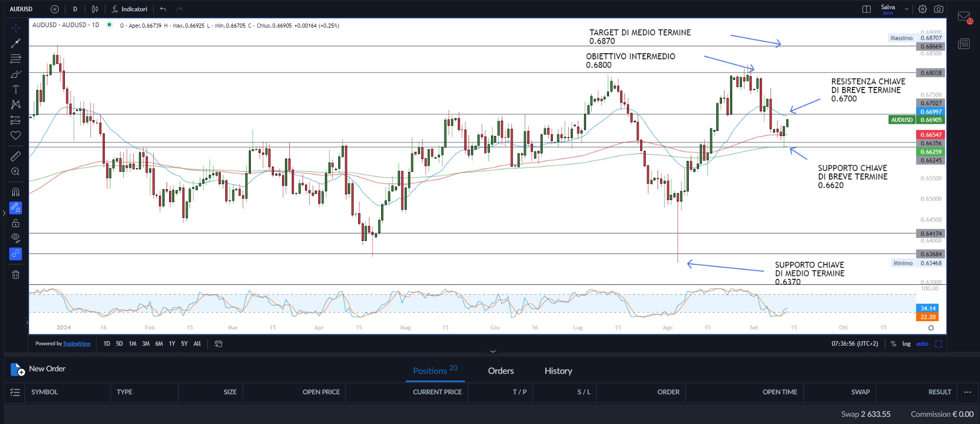This screenshot has height=424, width=980.
Task: Switch to the History tab
Action: click(558, 371)
